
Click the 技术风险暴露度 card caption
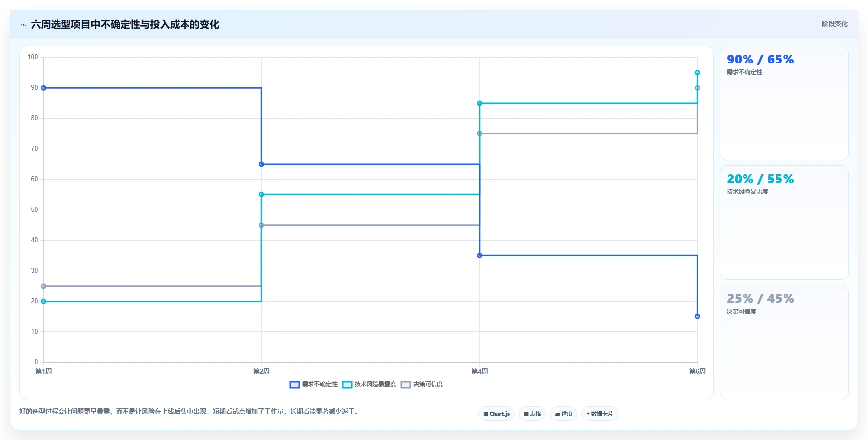[747, 192]
